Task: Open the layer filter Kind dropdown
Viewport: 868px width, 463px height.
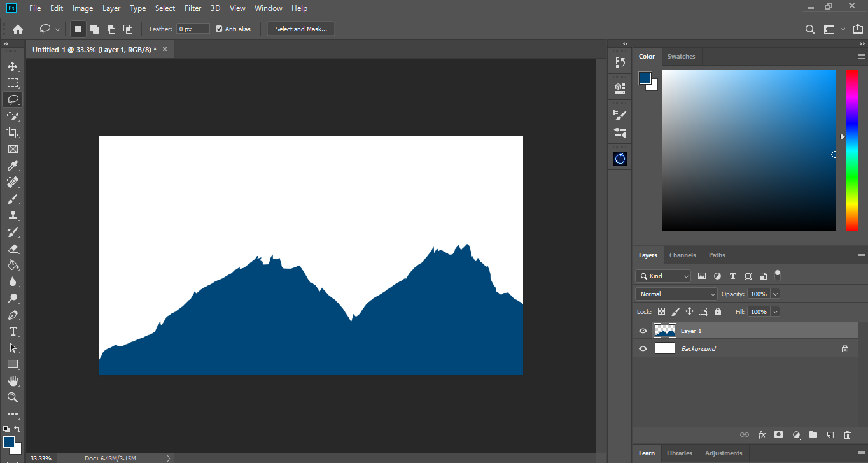Action: pos(663,276)
